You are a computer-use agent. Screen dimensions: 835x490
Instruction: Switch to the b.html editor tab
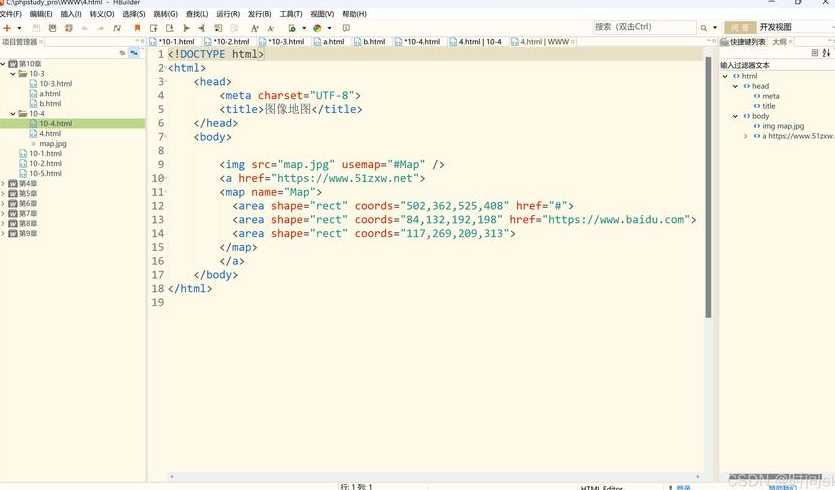[370, 42]
